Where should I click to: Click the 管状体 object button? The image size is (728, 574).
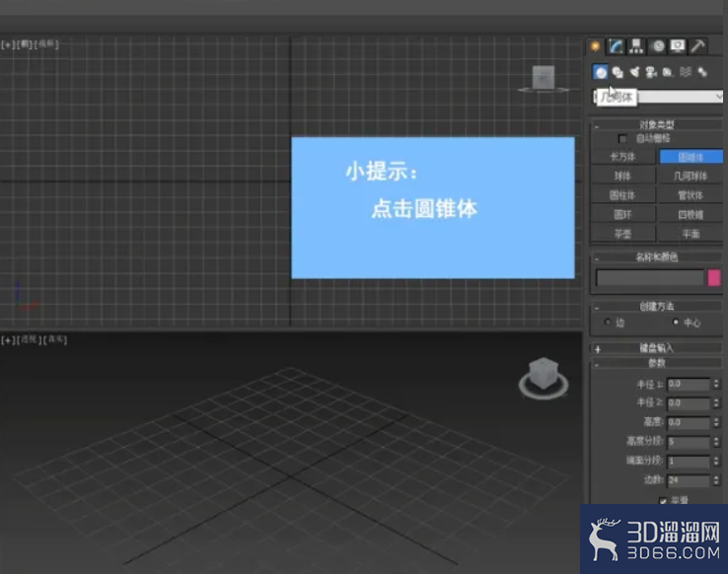[691, 195]
